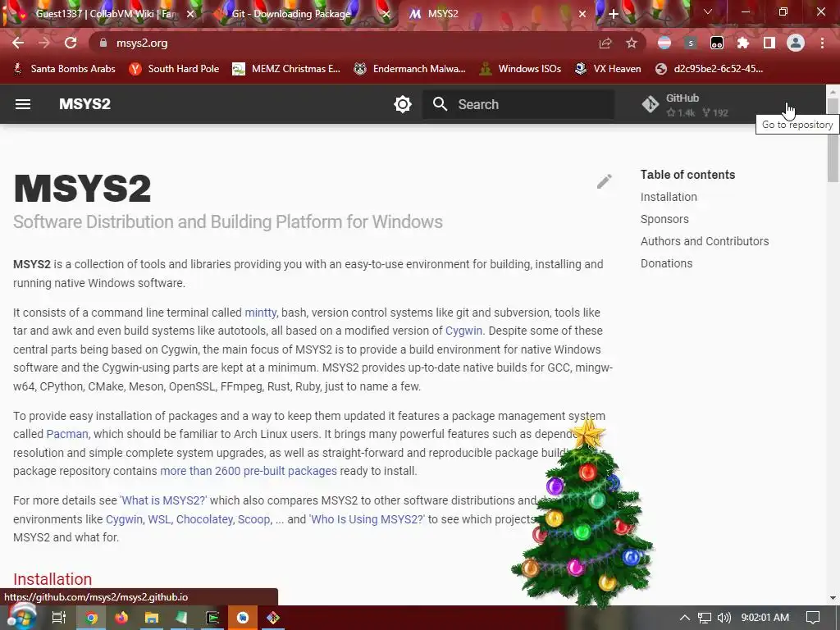Open the Chrome profile avatar
Viewport: 840px width, 630px height.
tap(796, 43)
